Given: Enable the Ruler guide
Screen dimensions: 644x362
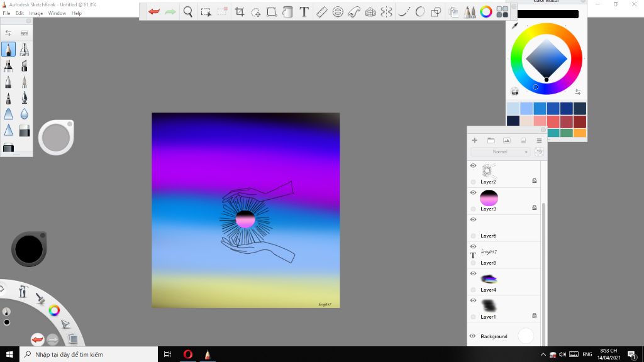Looking at the screenshot, I should pos(321,12).
